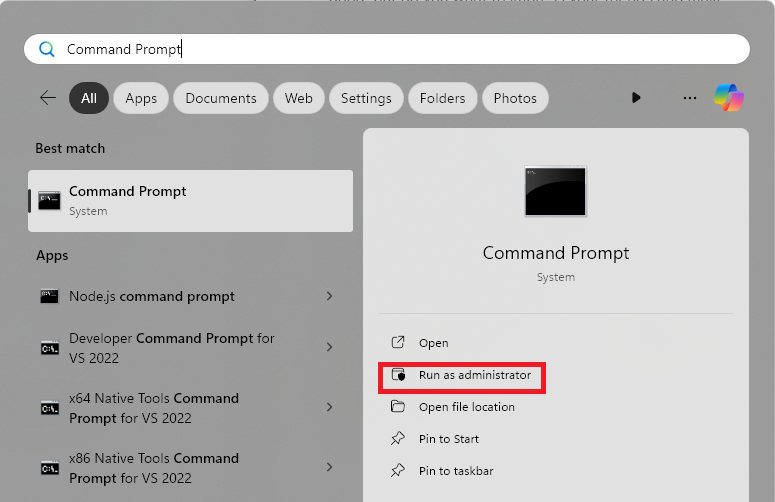Viewport: 775px width, 502px height.
Task: Expand x64 Native Tools Command Prompt chevron
Action: tap(330, 407)
